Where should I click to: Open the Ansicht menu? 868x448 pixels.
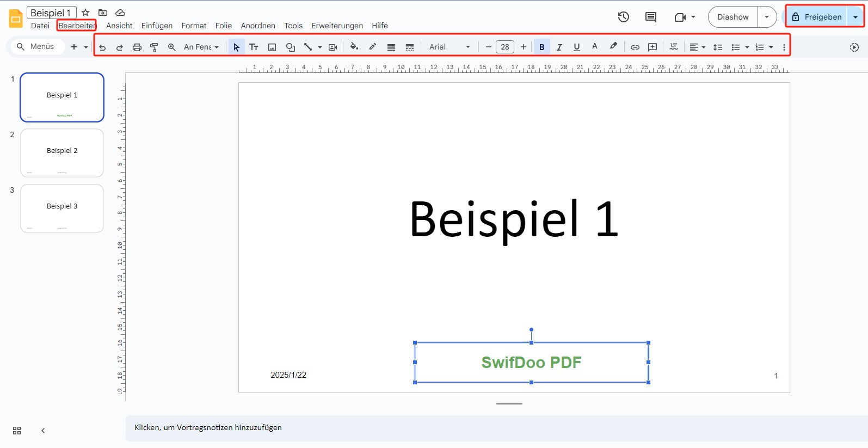[x=119, y=26]
